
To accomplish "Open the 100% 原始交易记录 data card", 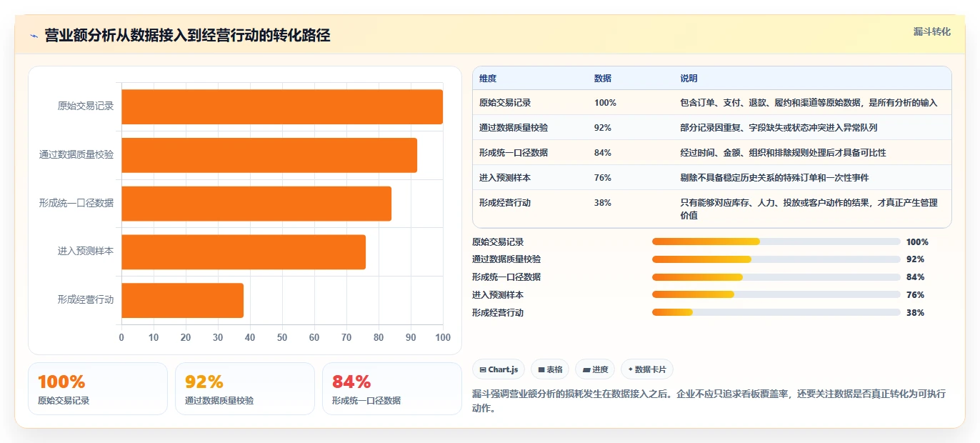I will [98, 389].
